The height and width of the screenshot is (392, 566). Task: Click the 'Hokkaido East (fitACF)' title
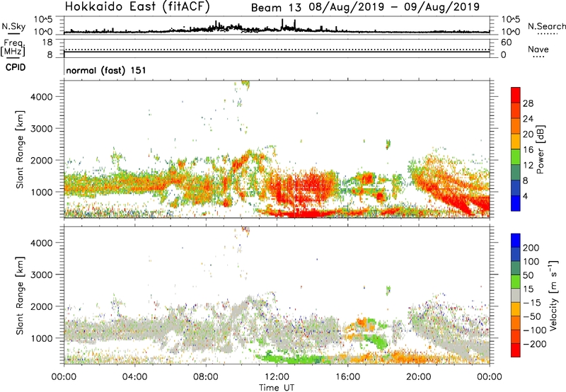click(x=137, y=7)
